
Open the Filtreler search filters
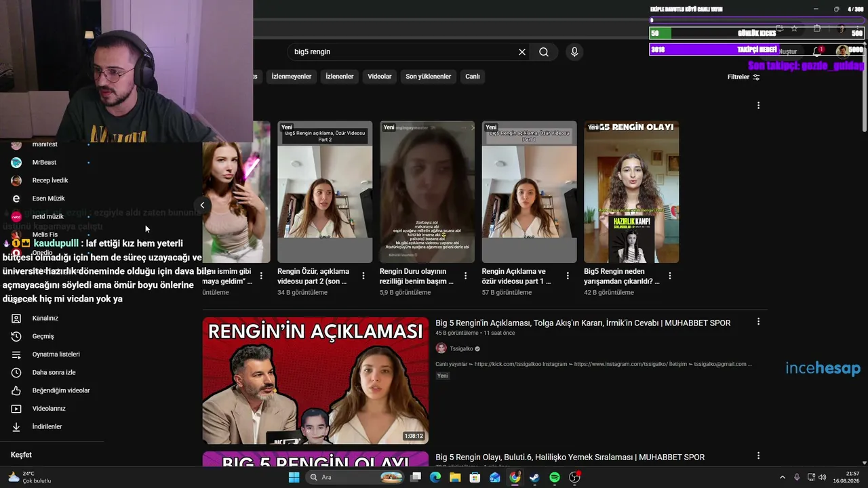click(x=744, y=77)
